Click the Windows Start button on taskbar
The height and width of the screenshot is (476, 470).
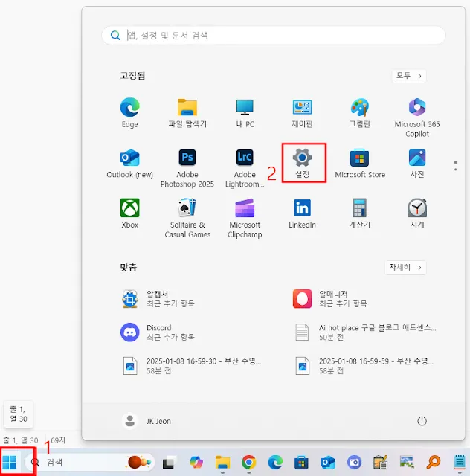10,462
